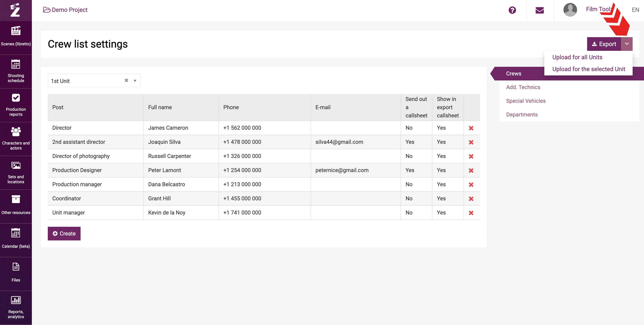644x325 pixels.
Task: Switch to Add. Technics tab
Action: (x=523, y=87)
